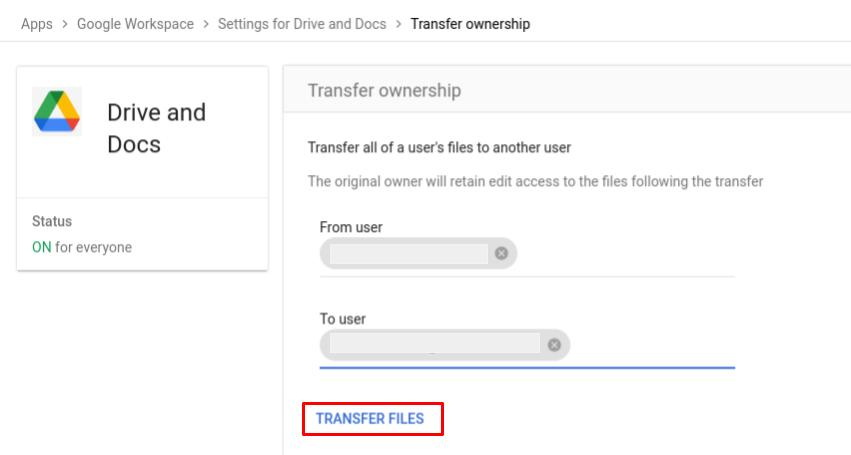This screenshot has width=851, height=455.
Task: Click the chevron before Transfer ownership breadcrumb
Action: point(398,24)
